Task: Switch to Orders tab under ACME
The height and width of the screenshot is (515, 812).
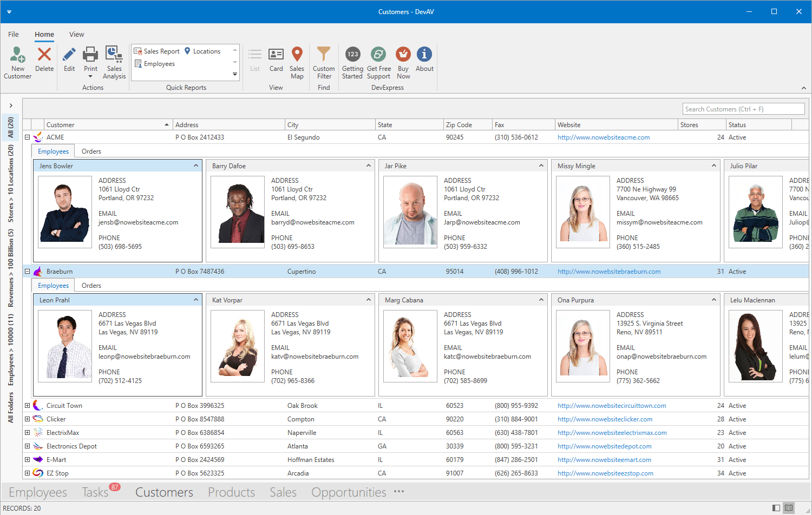Action: 91,151
